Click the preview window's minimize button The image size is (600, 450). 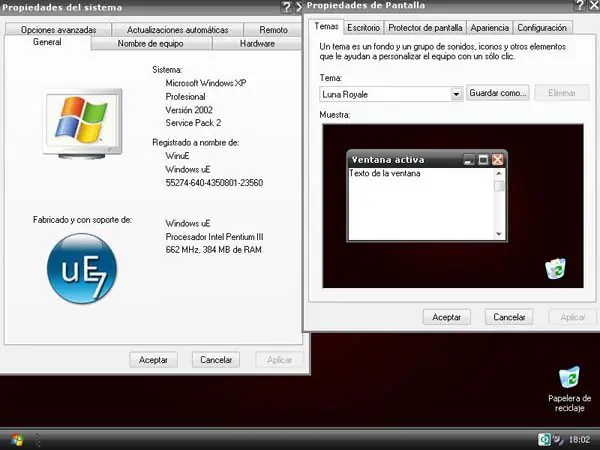[x=468, y=160]
